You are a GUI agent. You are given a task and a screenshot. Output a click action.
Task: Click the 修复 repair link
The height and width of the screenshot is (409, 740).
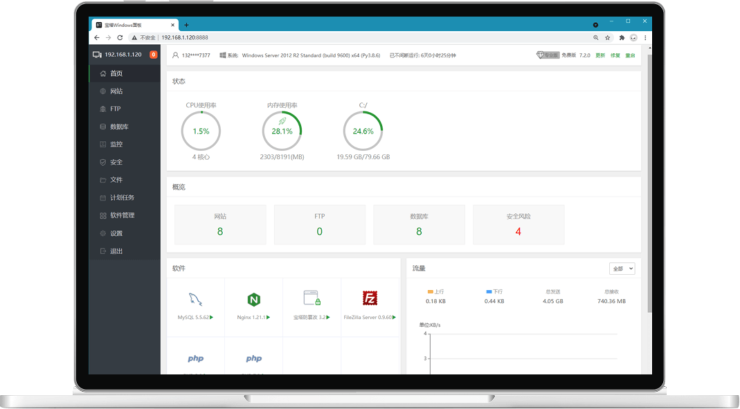pos(615,55)
